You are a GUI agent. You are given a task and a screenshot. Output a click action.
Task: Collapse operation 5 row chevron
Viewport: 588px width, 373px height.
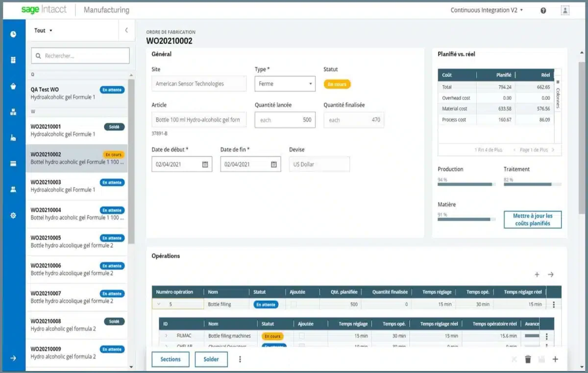click(x=159, y=304)
